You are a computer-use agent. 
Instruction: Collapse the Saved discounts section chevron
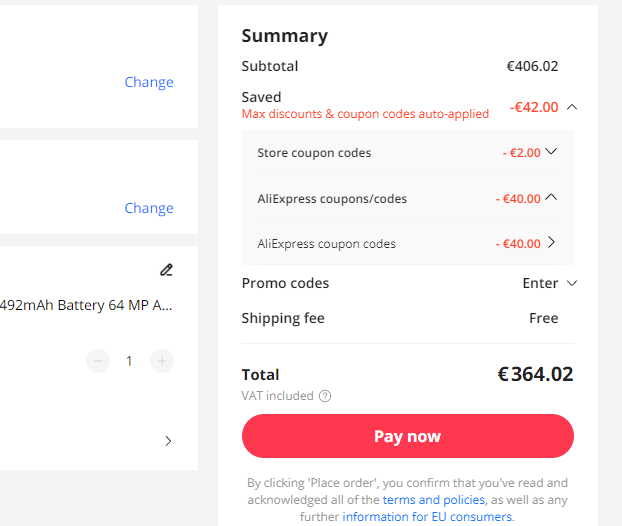(572, 107)
